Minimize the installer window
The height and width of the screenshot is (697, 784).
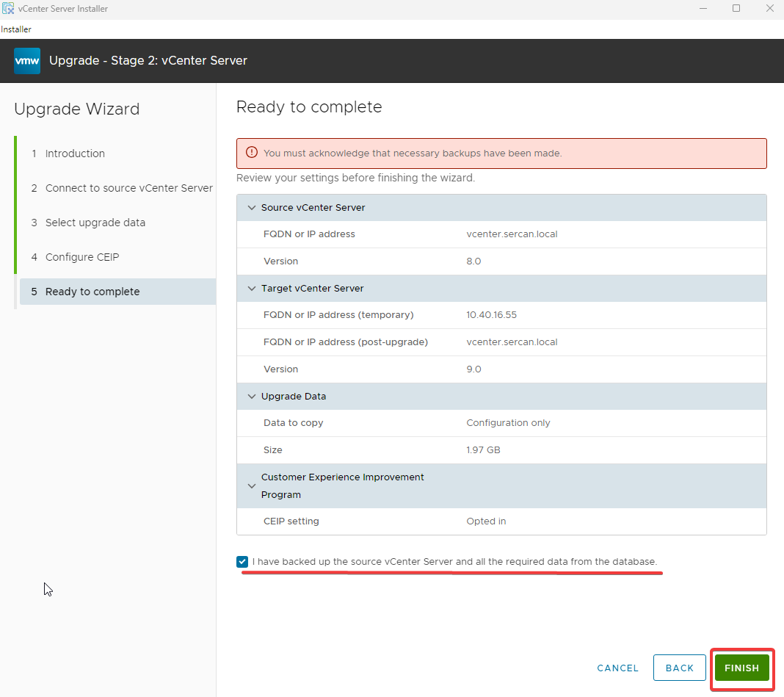pyautogui.click(x=703, y=9)
